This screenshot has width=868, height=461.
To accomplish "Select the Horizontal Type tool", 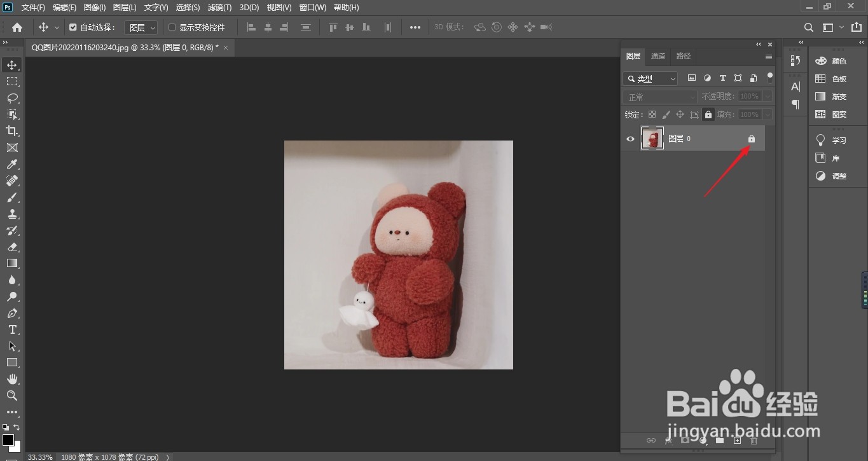I will point(12,329).
